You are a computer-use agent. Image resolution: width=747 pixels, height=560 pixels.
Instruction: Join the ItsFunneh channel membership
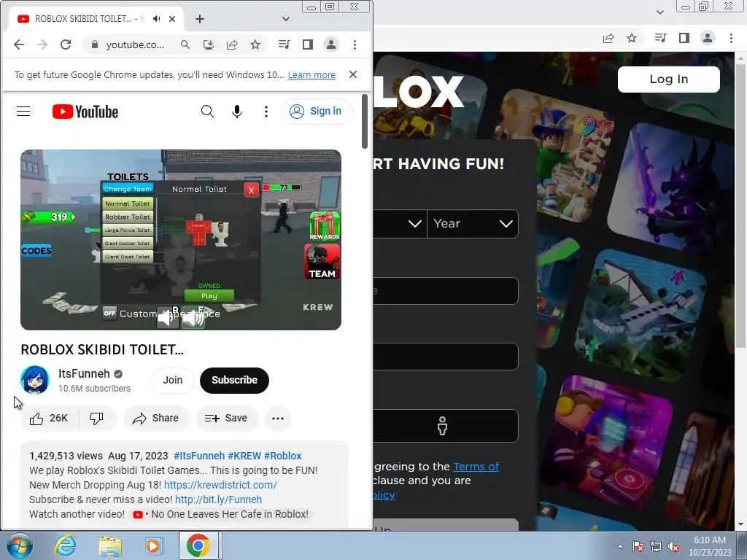172,380
